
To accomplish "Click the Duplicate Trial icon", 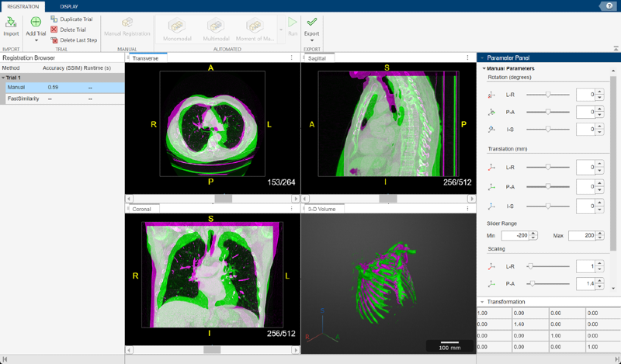I will tap(54, 19).
